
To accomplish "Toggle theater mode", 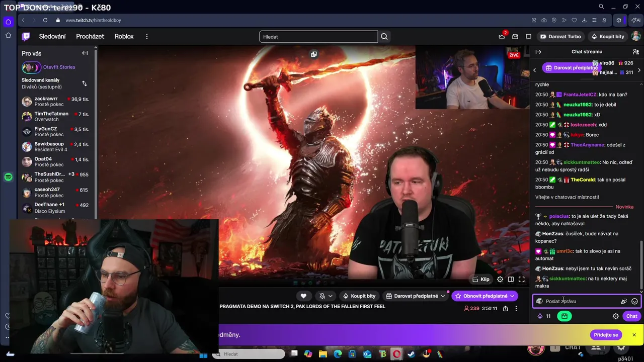I will point(511,279).
